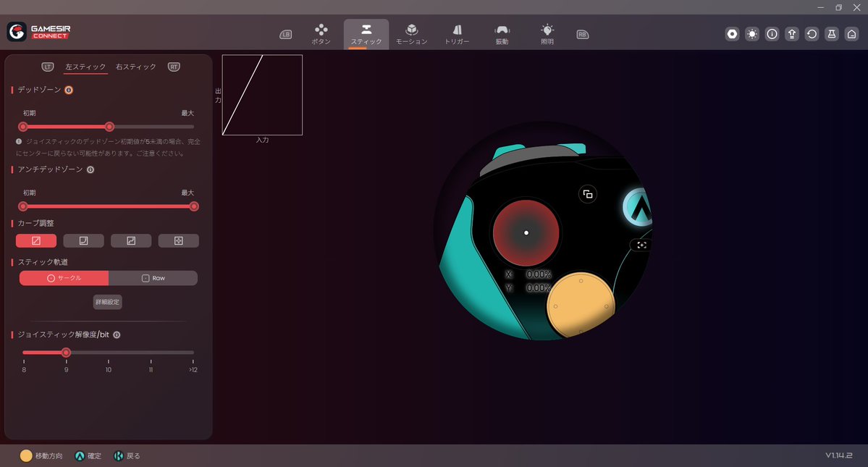Click the 戻る B button hint
Viewport: 868px width, 467px height.
click(x=127, y=456)
